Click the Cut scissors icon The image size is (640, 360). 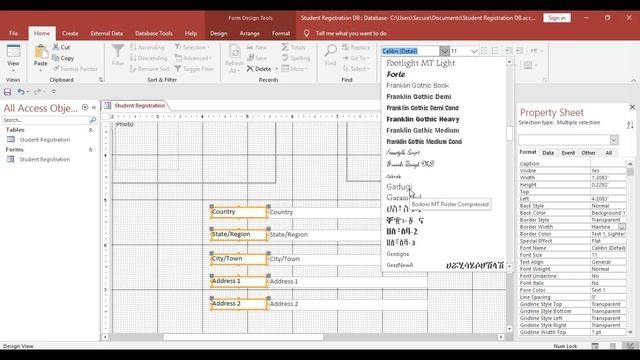pos(56,47)
